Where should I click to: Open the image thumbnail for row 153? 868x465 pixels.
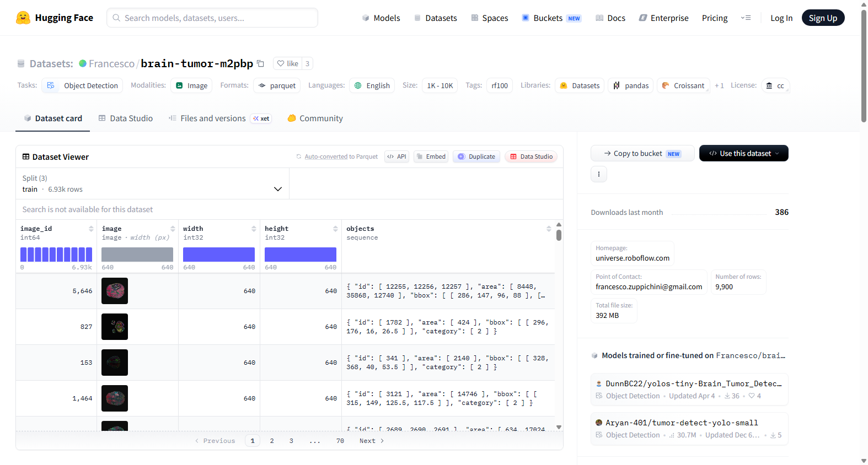point(115,363)
